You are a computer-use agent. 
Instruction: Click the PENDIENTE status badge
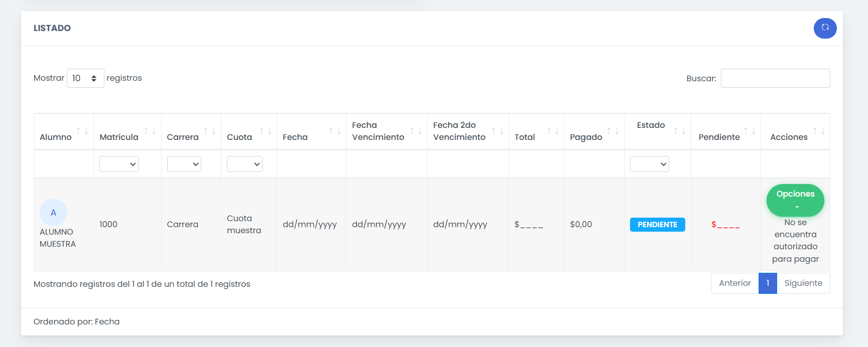pyautogui.click(x=657, y=225)
